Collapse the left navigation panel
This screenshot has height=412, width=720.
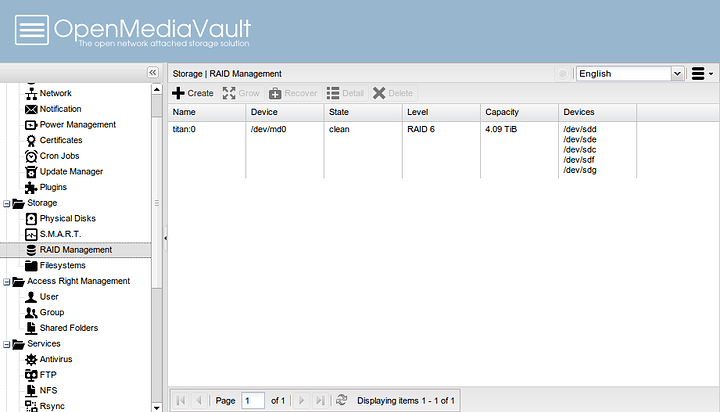[153, 73]
